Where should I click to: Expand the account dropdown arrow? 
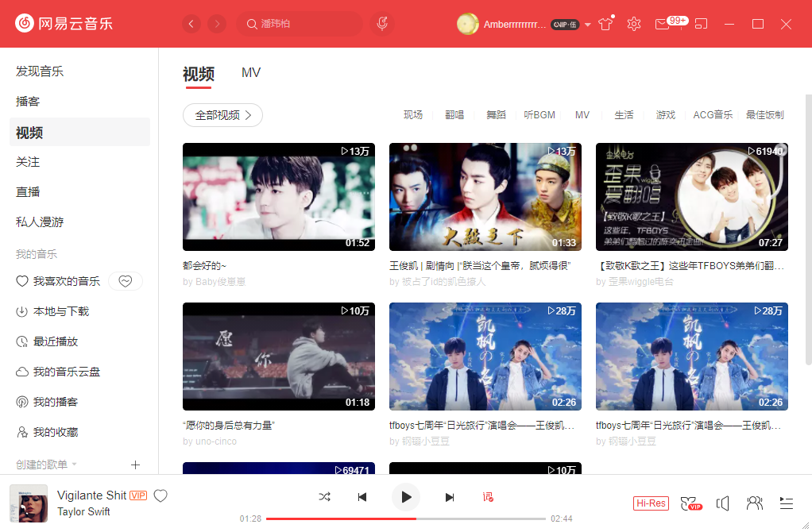click(x=588, y=25)
